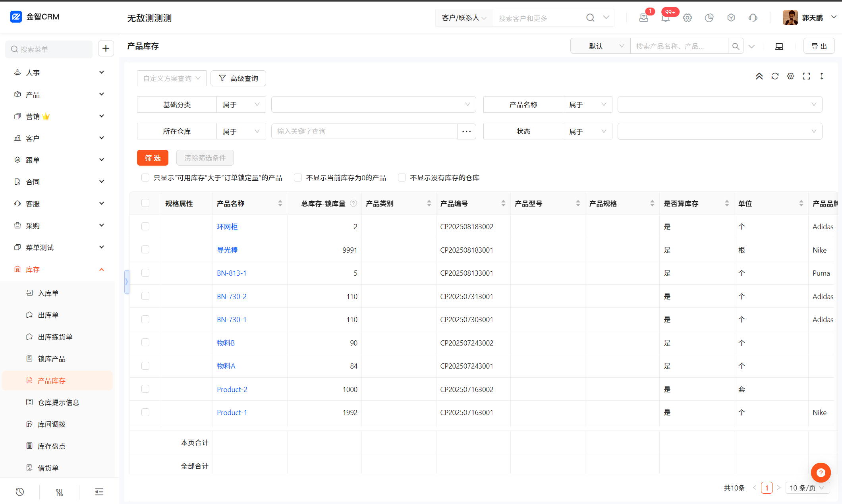Open the Product-2 product link
The height and width of the screenshot is (504, 842).
point(232,389)
